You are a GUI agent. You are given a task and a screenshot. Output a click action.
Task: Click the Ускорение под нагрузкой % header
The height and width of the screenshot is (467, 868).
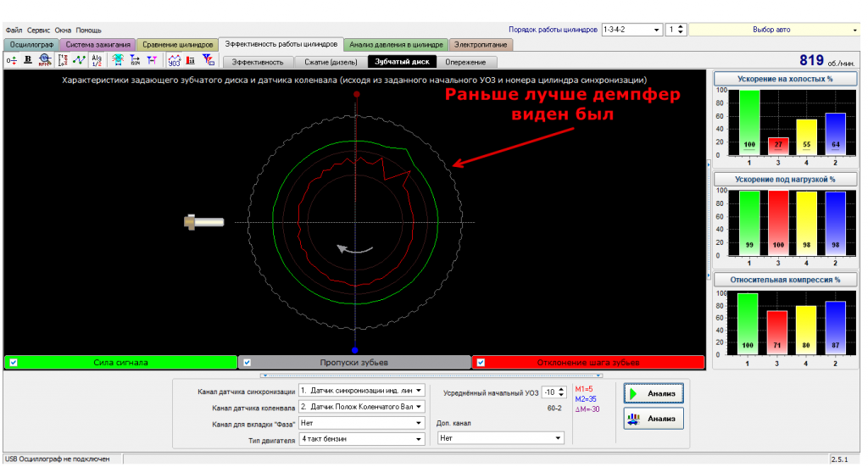[x=785, y=180]
